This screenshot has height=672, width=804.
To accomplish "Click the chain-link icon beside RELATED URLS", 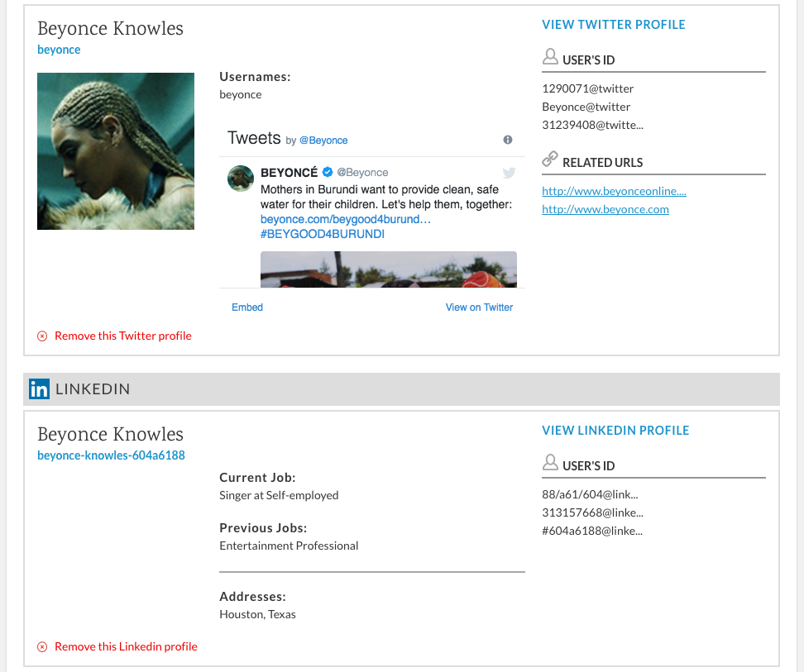I will [550, 159].
